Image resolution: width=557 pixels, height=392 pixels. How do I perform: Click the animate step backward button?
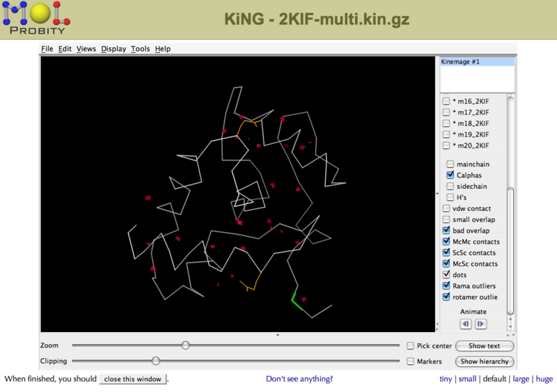click(x=466, y=324)
